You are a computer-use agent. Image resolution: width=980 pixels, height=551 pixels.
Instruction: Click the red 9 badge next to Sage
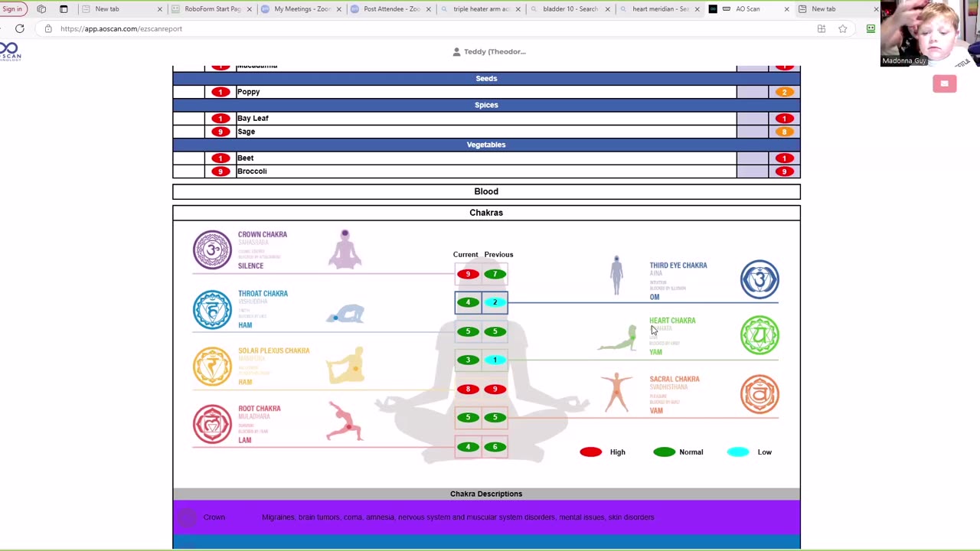[x=220, y=132]
